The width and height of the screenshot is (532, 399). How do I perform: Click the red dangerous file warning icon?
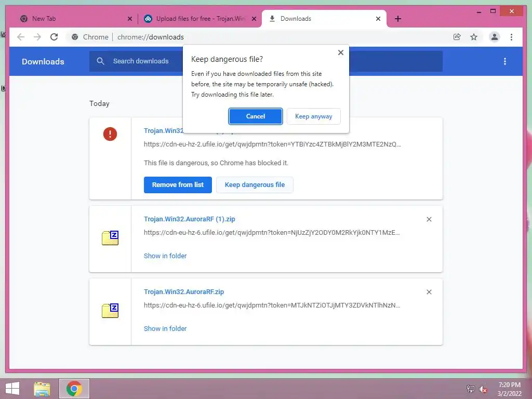(110, 134)
